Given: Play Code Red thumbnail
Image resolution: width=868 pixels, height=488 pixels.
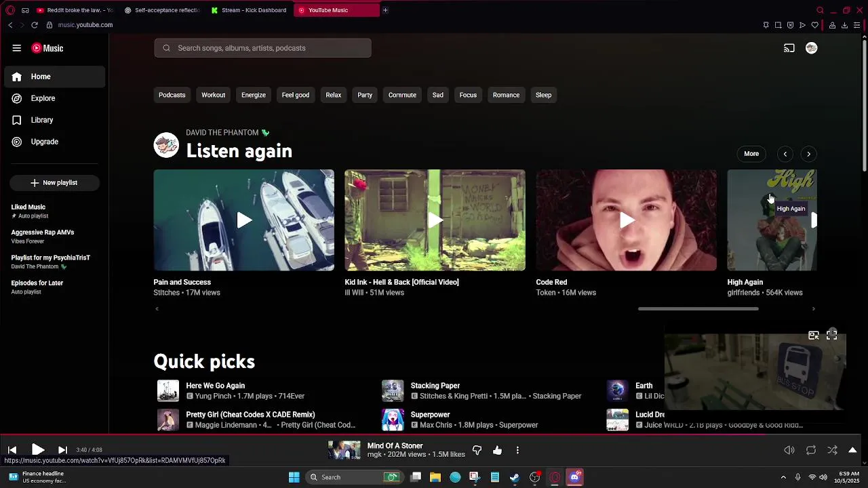Looking at the screenshot, I should [626, 220].
